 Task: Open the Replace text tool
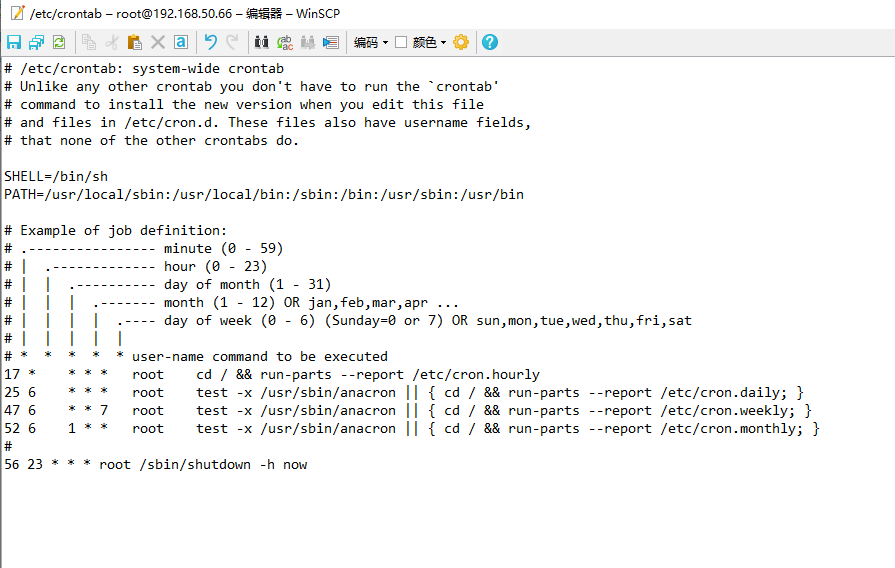(285, 42)
